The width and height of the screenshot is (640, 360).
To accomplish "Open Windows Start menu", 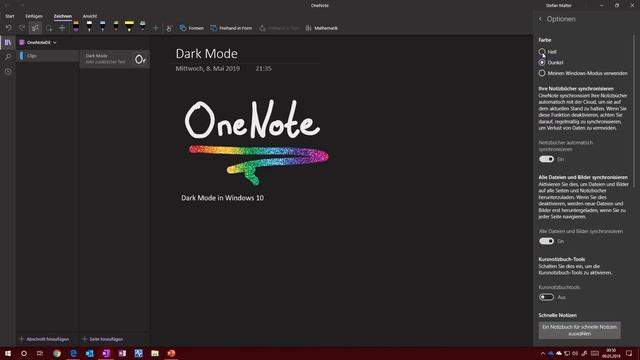I will [8, 353].
